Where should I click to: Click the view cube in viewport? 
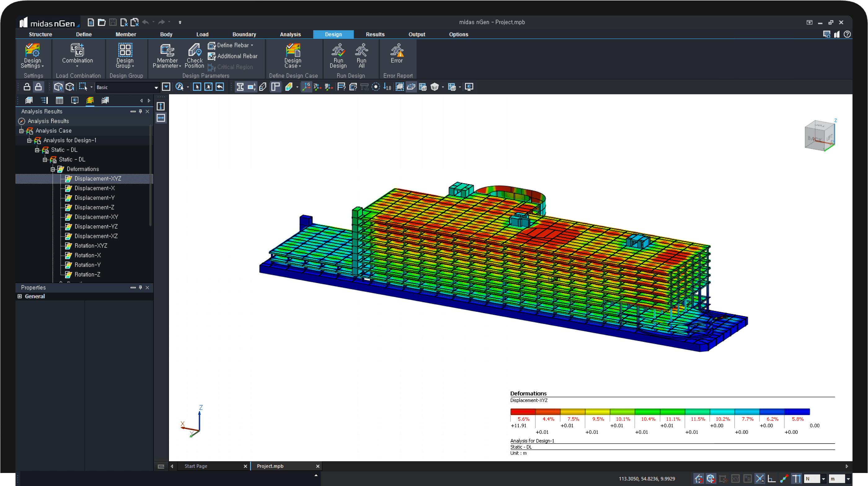pyautogui.click(x=819, y=135)
